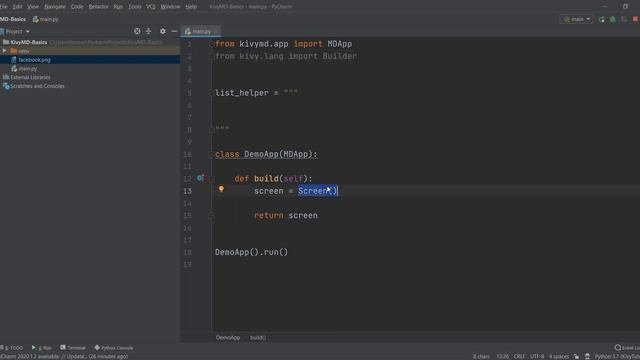Click the Python 3.7 interpreter indicator

coord(617,356)
